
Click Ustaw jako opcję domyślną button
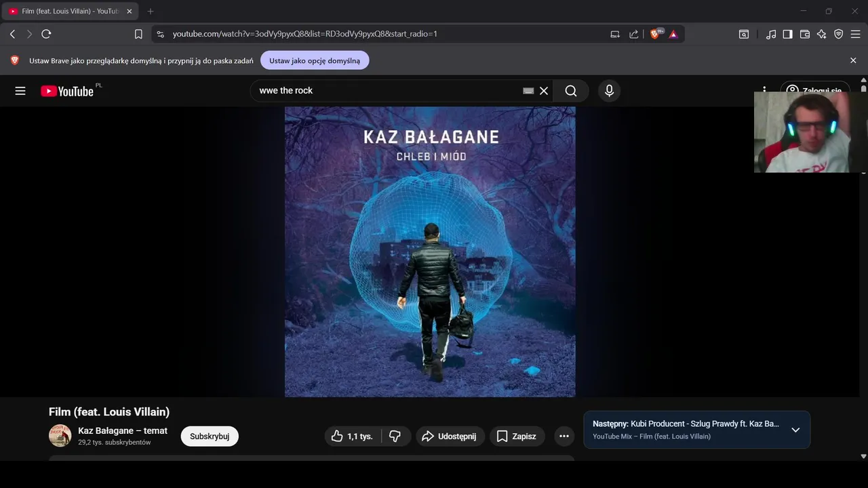point(315,60)
